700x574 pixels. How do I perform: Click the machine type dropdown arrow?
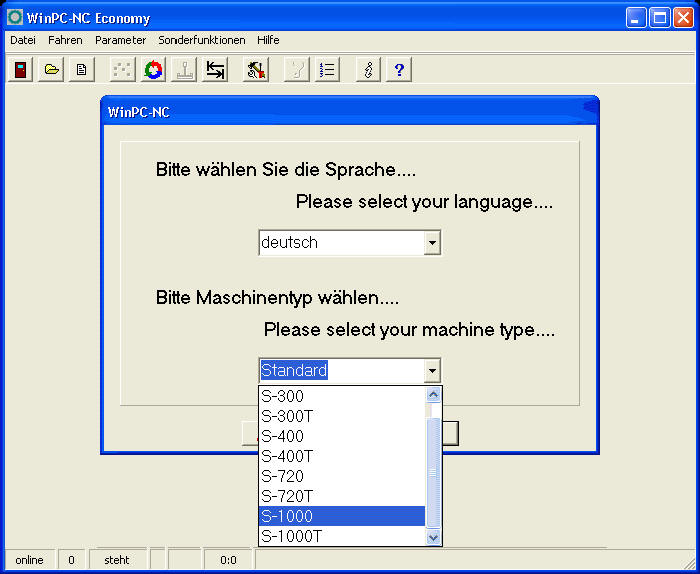(432, 370)
